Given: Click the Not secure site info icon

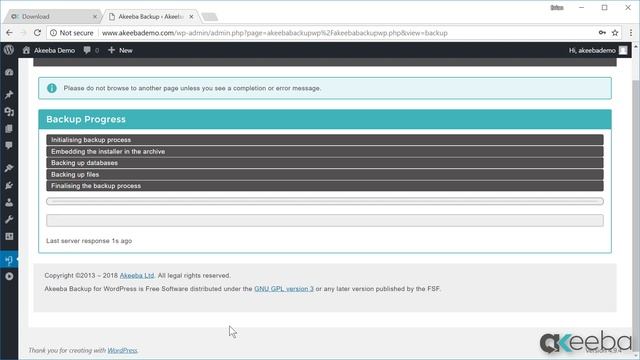Looking at the screenshot, I should (53, 33).
